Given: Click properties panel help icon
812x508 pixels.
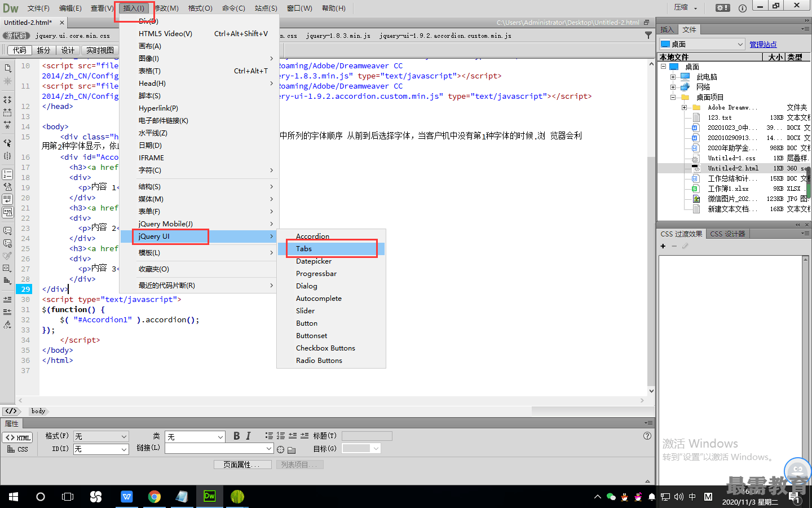Looking at the screenshot, I should click(x=647, y=436).
